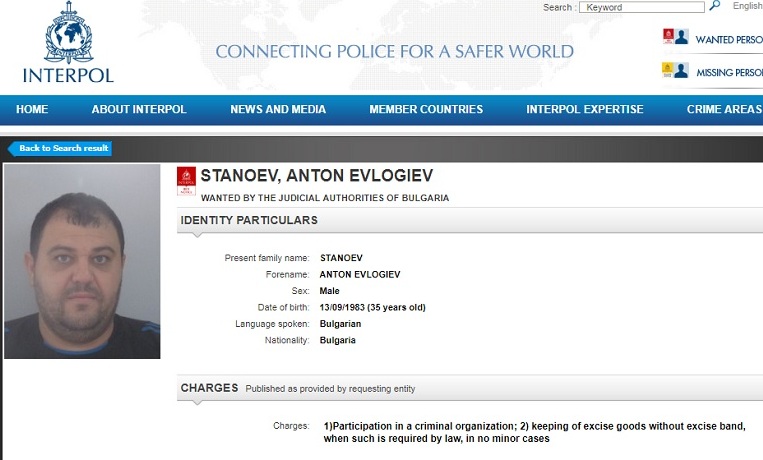The width and height of the screenshot is (763, 460).
Task: Click inside the Keyword search field
Action: coord(641,7)
